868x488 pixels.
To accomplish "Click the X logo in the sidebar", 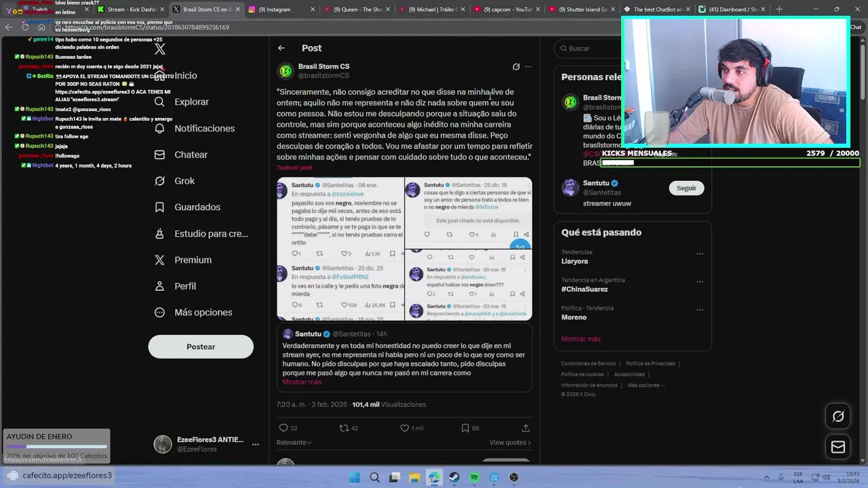I will click(x=160, y=49).
